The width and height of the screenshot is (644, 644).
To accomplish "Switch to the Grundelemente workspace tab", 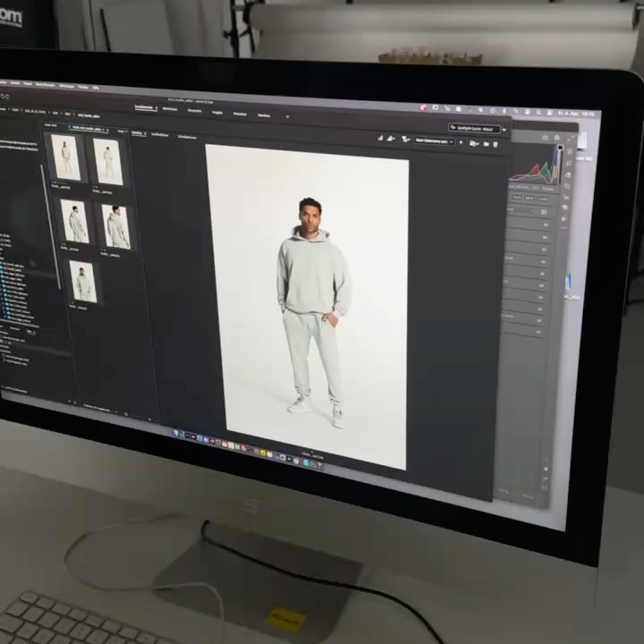I will (146, 107).
